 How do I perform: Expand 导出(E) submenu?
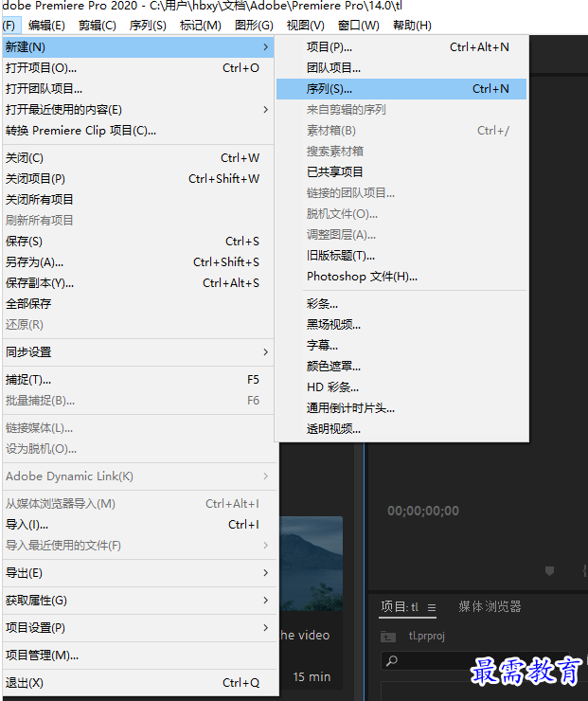[x=138, y=573]
